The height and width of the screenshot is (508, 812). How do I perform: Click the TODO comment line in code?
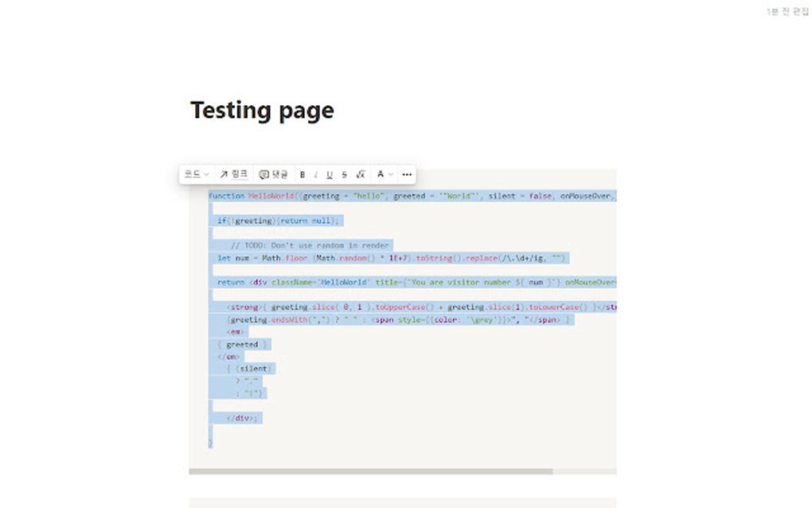coord(309,245)
